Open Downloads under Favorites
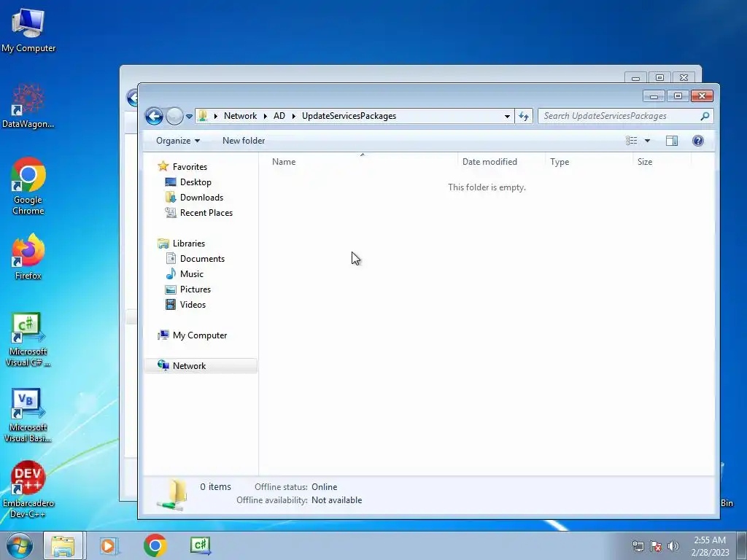This screenshot has width=747, height=560. pyautogui.click(x=201, y=197)
